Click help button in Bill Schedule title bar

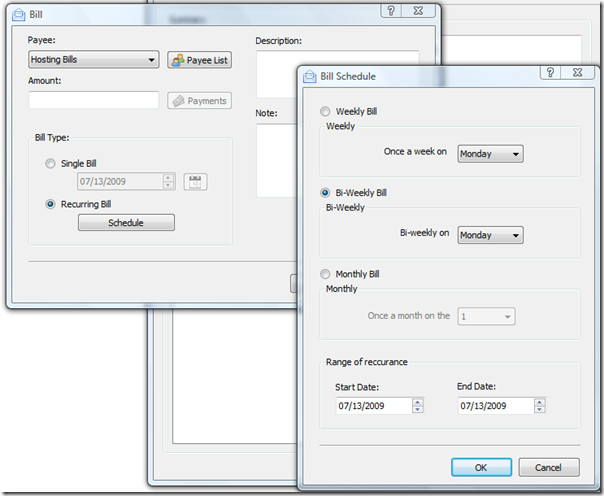tap(550, 72)
